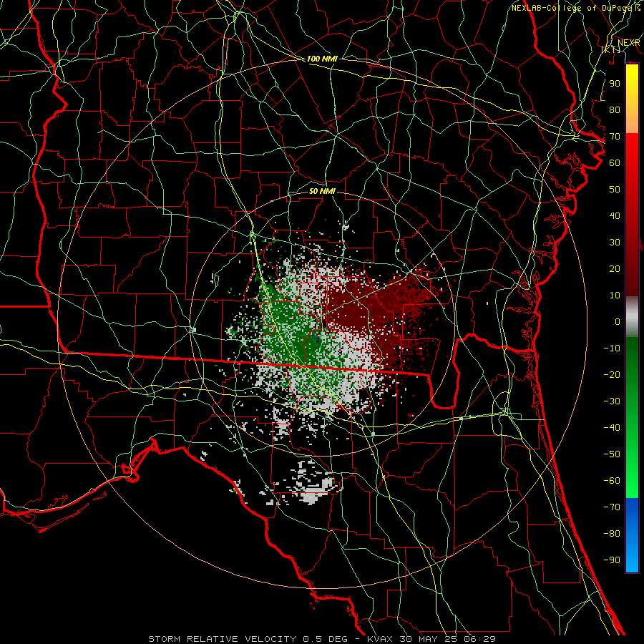Click the "-90" scale value
The height and width of the screenshot is (644, 644).
click(612, 560)
